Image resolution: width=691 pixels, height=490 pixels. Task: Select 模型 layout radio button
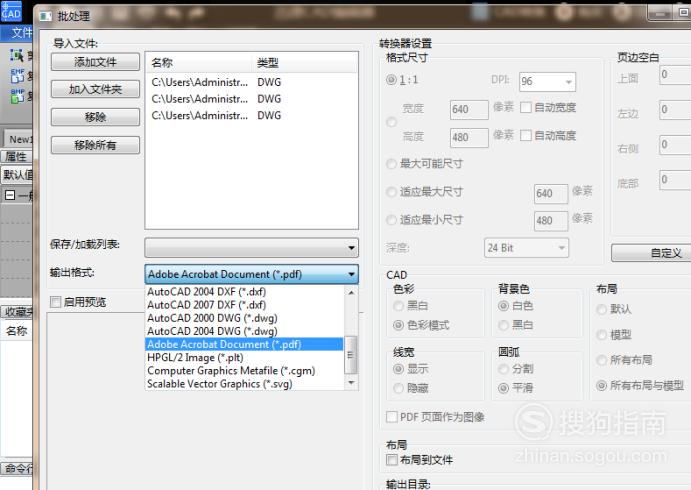point(602,335)
